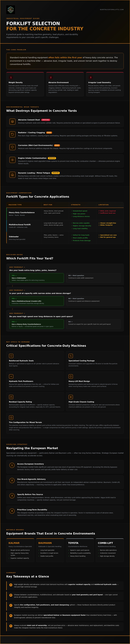
Task: Click 'often fails within the first year' highlighted text
Action: click(65, 58)
